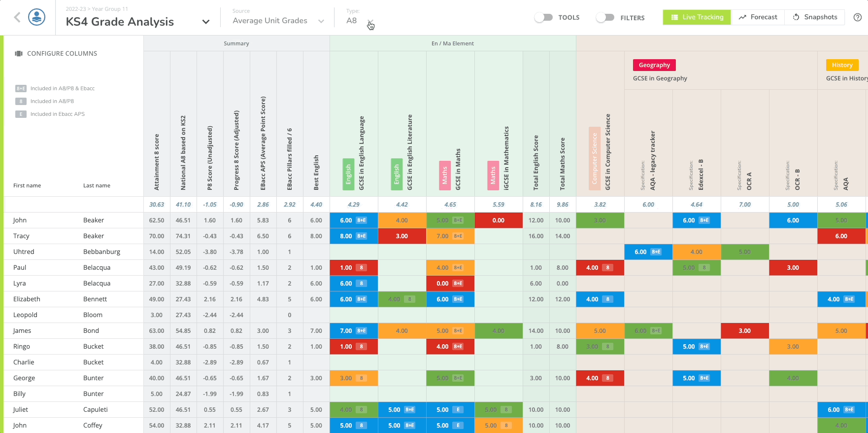This screenshot has width=868, height=433.
Task: Click the Forecast trend line icon
Action: tap(742, 17)
